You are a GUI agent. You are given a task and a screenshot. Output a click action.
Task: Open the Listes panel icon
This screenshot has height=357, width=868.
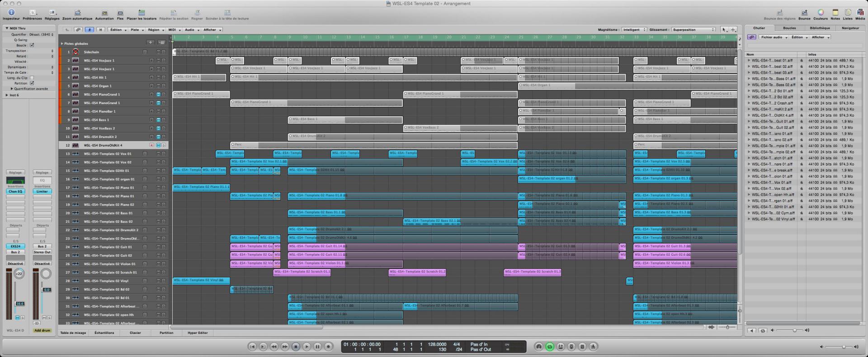click(x=848, y=13)
